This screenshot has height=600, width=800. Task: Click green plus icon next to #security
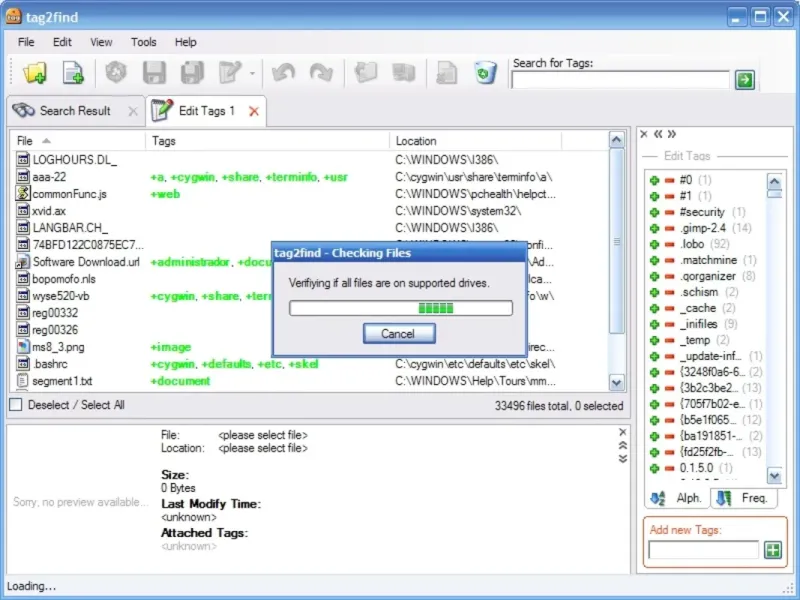tap(654, 212)
